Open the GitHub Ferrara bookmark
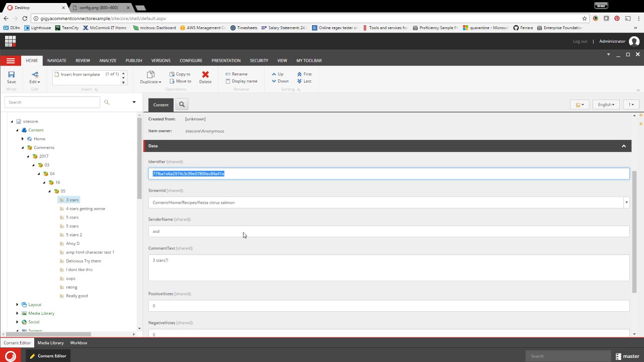The width and height of the screenshot is (644, 362). pyautogui.click(x=523, y=28)
